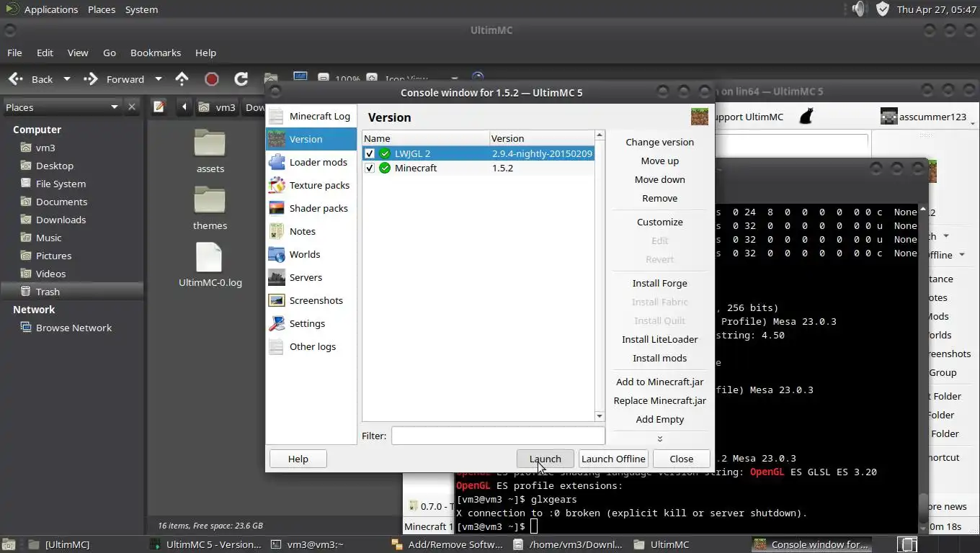
Task: Open the Minecraft Log page
Action: pyautogui.click(x=311, y=116)
